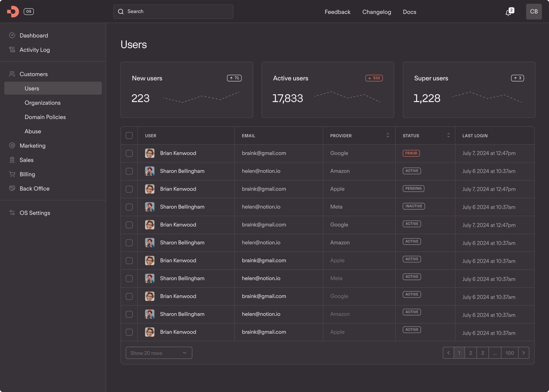Check the first Brian Kenwood row checkbox

129,153
